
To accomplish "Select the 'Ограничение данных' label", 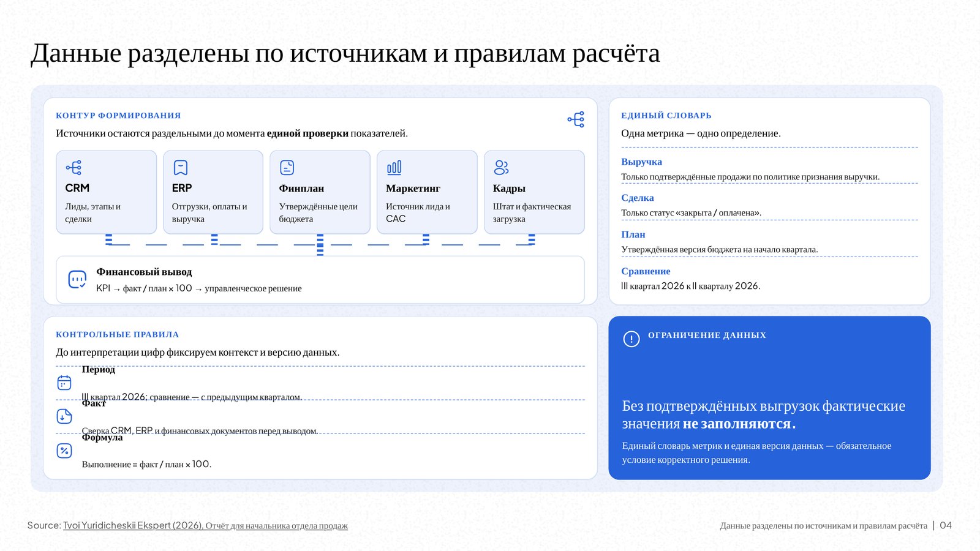I will 707,335.
